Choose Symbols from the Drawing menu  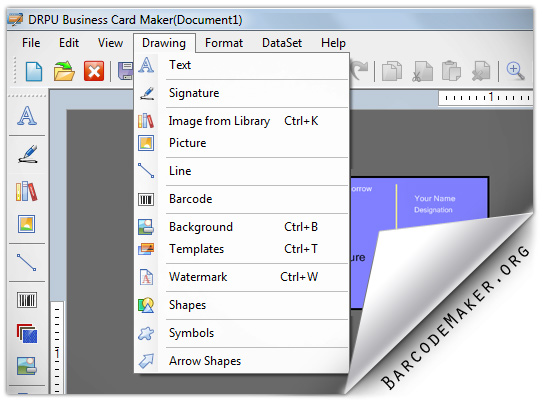coord(242,333)
